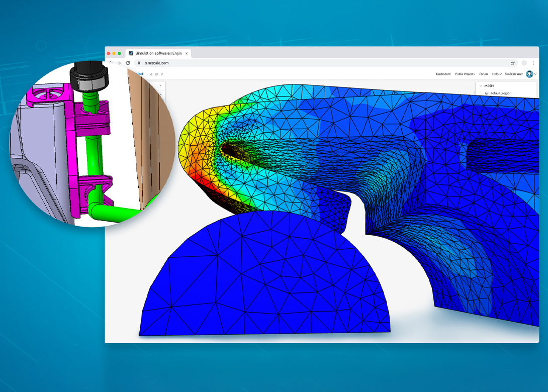The height and width of the screenshot is (392, 548).
Task: Open the Forum link
Action: (x=483, y=74)
